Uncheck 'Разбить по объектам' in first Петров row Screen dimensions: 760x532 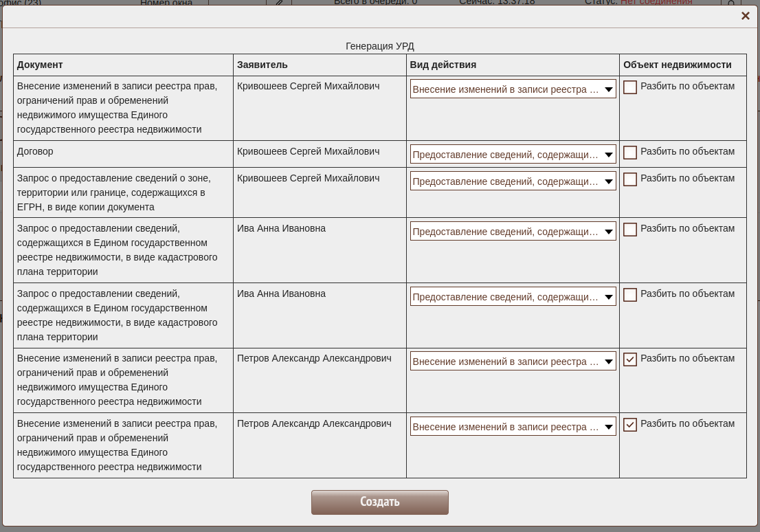pos(630,359)
